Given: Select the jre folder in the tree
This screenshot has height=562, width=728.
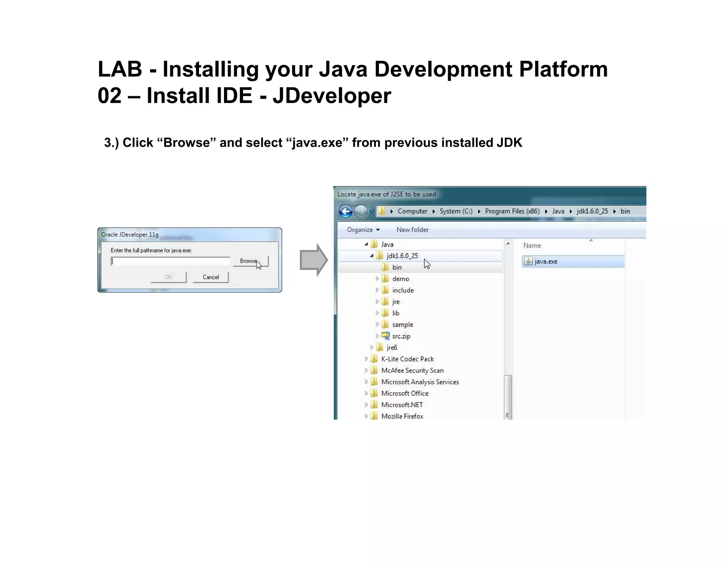Looking at the screenshot, I should 396,302.
